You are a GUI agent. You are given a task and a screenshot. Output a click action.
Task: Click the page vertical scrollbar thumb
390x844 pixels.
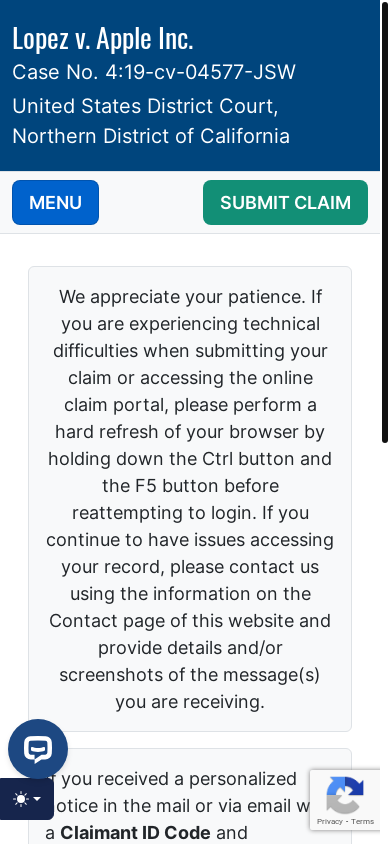pos(385,221)
